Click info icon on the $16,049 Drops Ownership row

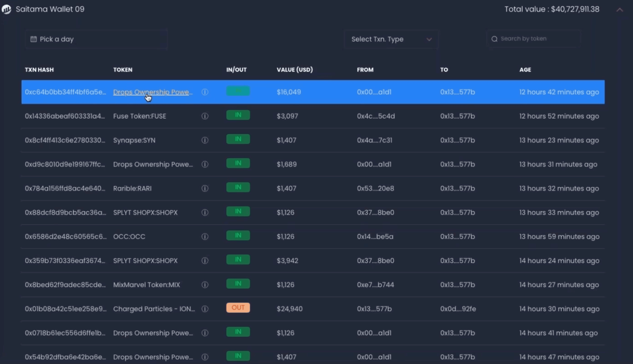pos(205,92)
